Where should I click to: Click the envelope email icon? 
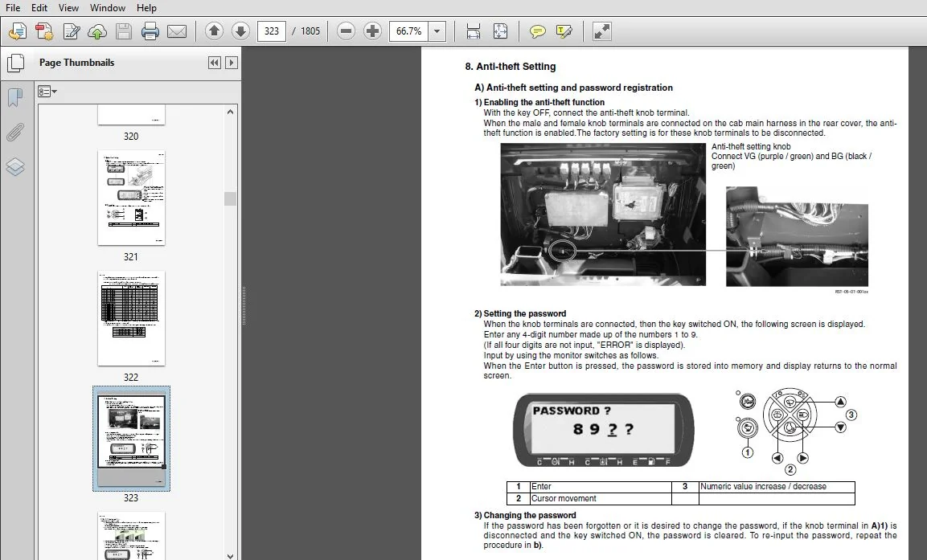[x=177, y=31]
